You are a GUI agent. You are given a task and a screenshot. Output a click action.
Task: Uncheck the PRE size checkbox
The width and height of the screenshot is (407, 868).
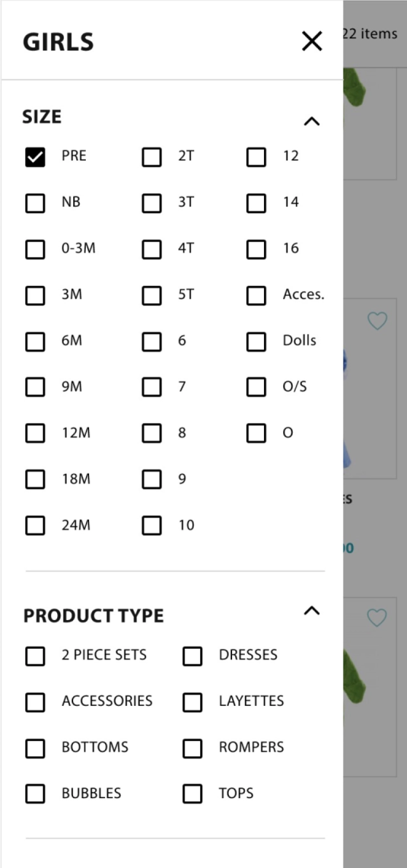[35, 156]
